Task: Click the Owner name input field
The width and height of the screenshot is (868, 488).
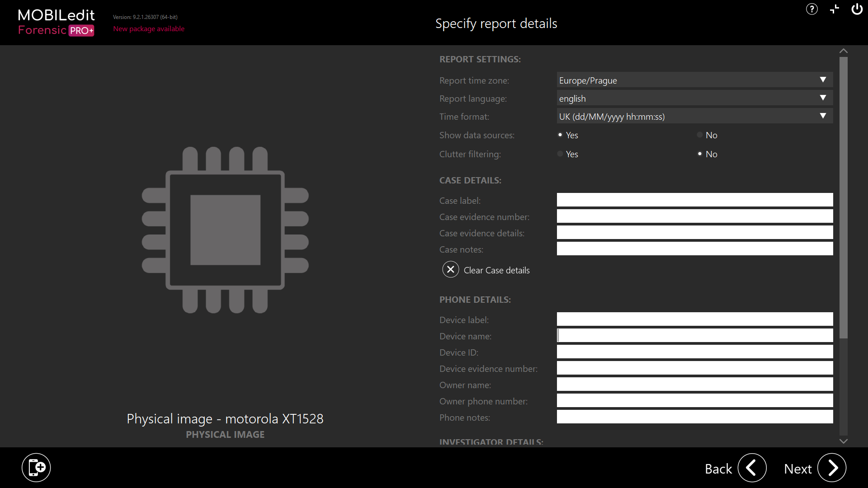Action: [x=694, y=384]
